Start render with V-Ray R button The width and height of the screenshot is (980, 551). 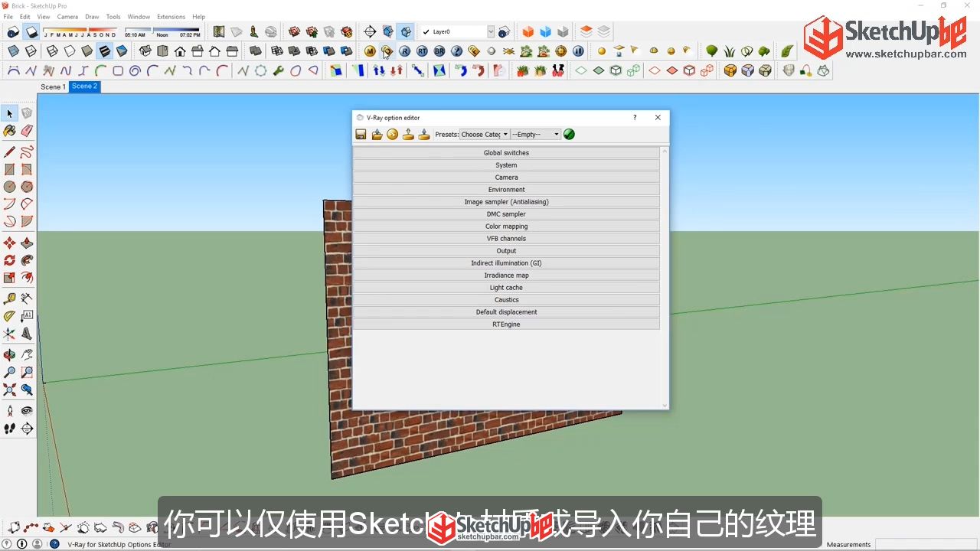(404, 51)
